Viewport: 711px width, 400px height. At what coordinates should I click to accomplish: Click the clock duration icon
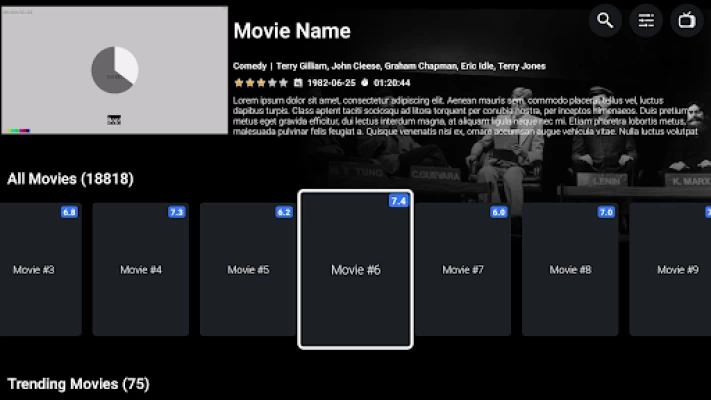(x=365, y=83)
